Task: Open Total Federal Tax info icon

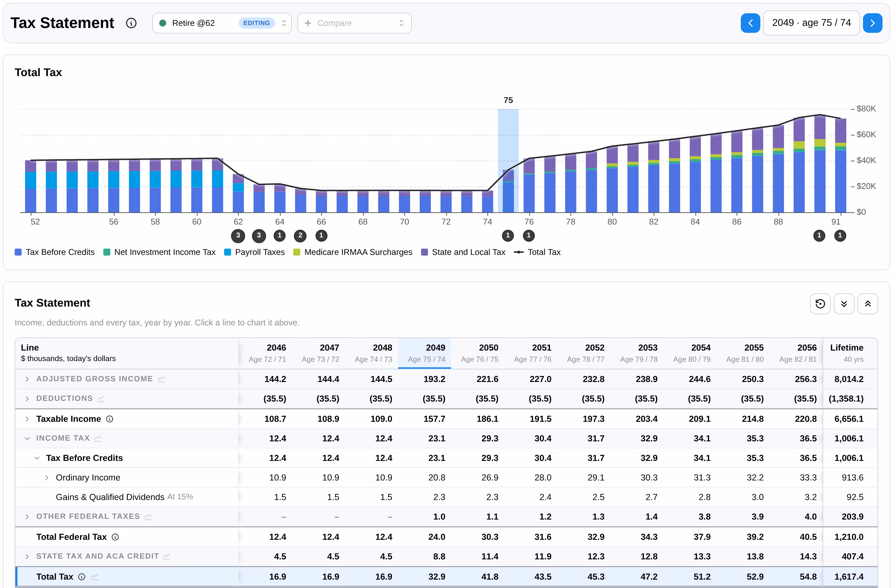Action: tap(116, 537)
